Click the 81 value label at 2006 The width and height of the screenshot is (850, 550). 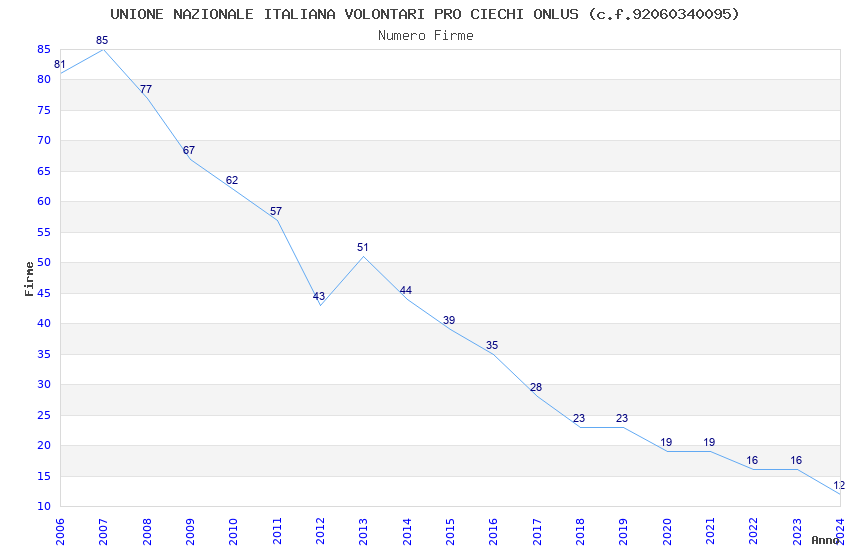click(x=60, y=64)
